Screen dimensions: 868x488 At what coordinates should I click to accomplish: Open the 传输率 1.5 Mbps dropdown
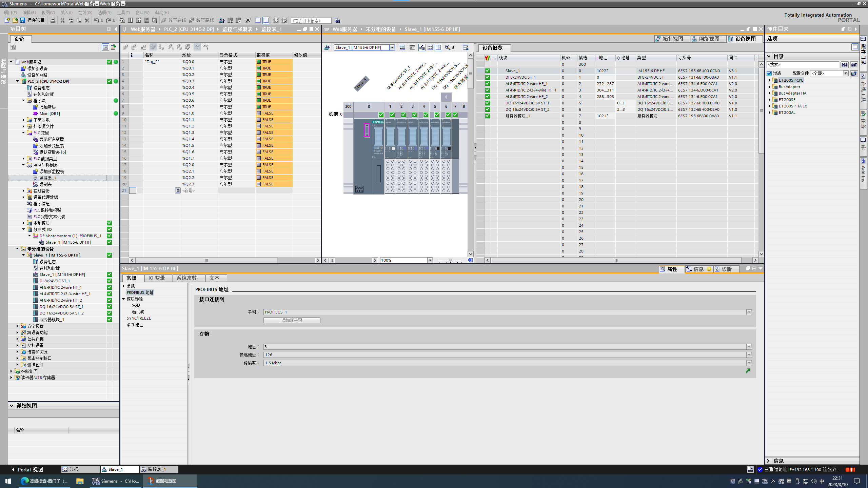[x=749, y=363]
